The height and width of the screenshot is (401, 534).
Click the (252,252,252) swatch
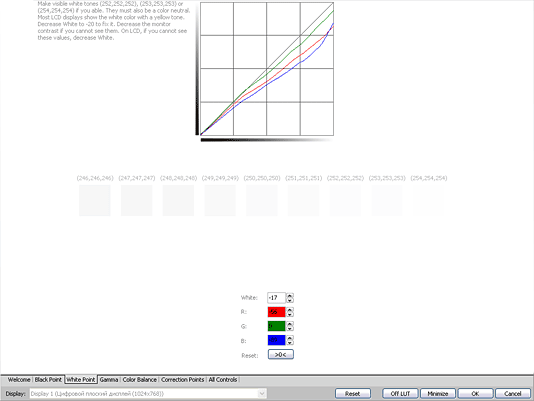345,200
